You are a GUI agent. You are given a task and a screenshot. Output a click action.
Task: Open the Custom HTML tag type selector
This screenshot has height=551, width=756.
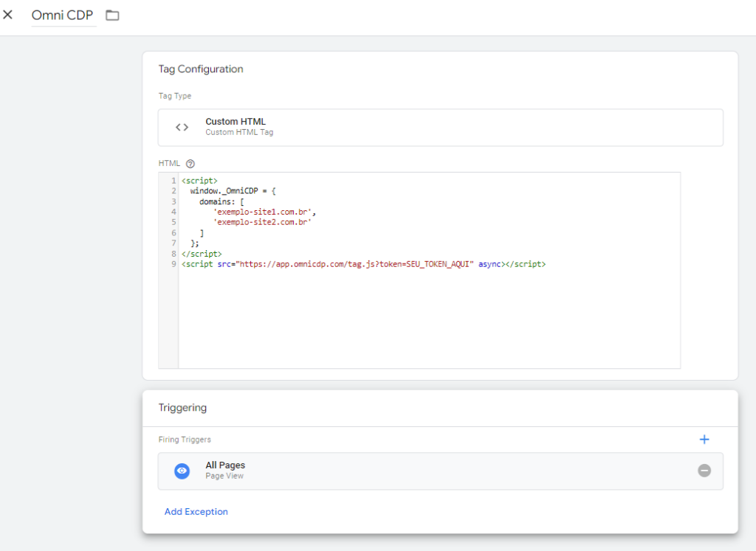pos(440,128)
